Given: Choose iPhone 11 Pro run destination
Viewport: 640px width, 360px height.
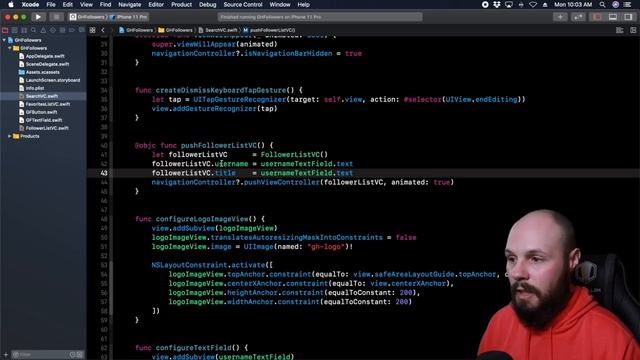Looking at the screenshot, I should tap(129, 17).
